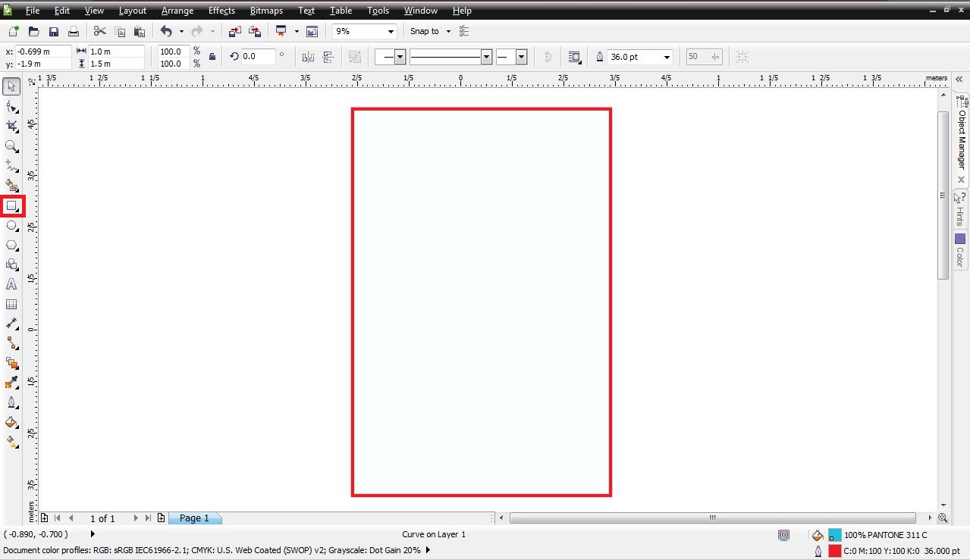Click the red outline color swatch
The width and height of the screenshot is (970, 560).
[x=835, y=551]
